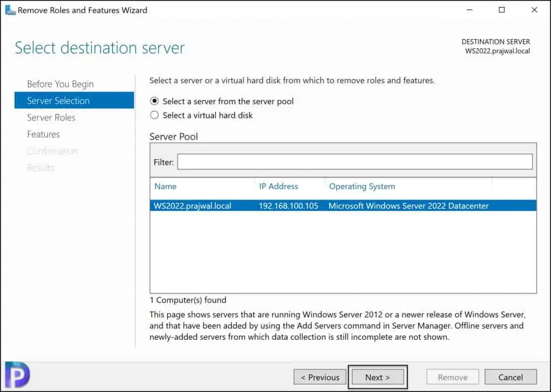Sort by the Operating System column header

point(362,186)
